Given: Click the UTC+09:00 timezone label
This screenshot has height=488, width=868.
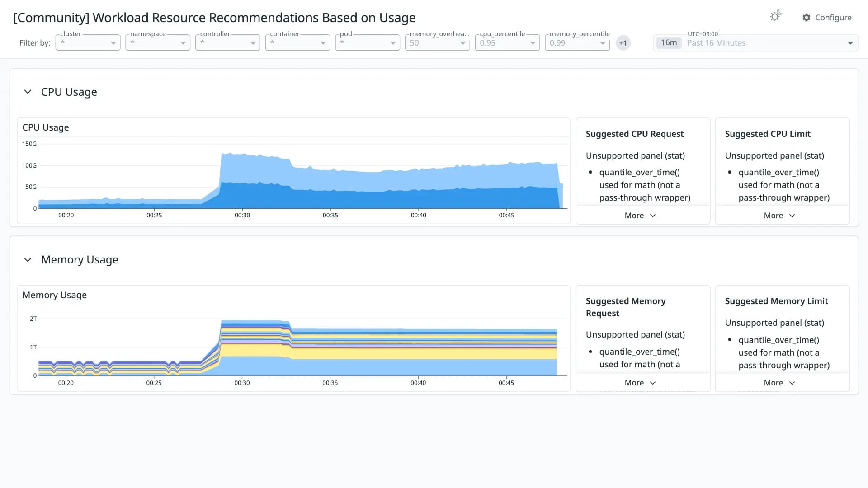Looking at the screenshot, I should 703,34.
